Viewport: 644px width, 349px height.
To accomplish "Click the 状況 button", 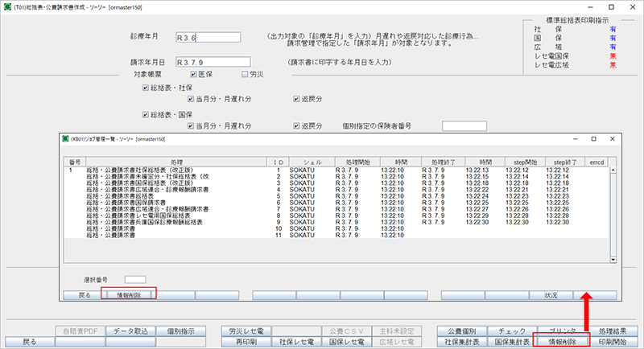I will (x=550, y=295).
